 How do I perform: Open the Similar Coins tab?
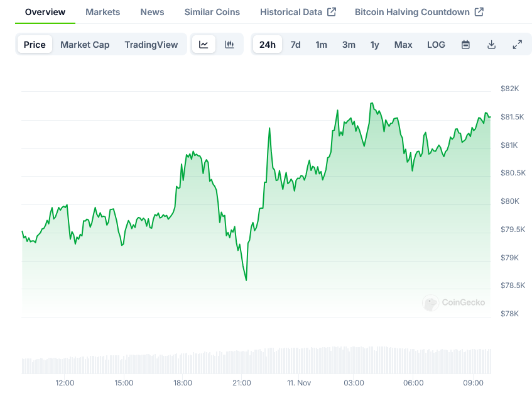(212, 12)
